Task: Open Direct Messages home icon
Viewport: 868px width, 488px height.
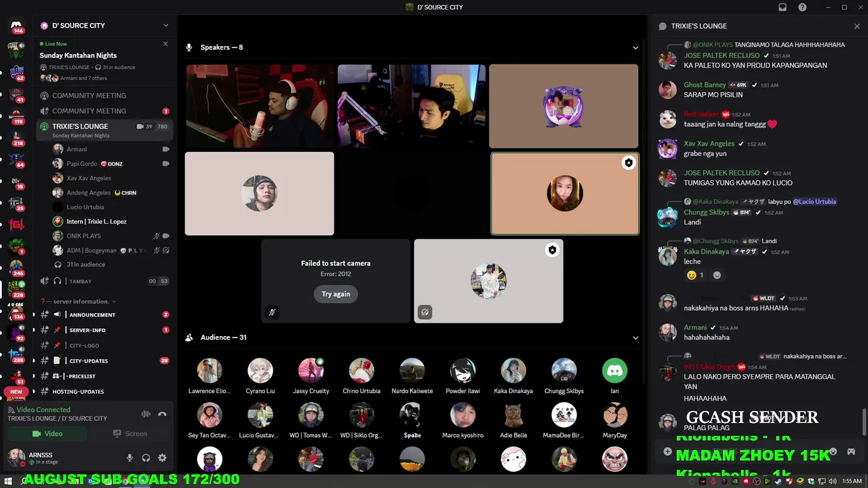Action: tap(17, 26)
